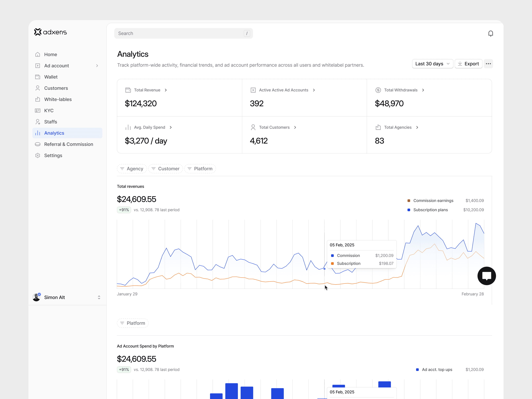Open the three-dots more options menu
The height and width of the screenshot is (399, 532).
click(488, 64)
